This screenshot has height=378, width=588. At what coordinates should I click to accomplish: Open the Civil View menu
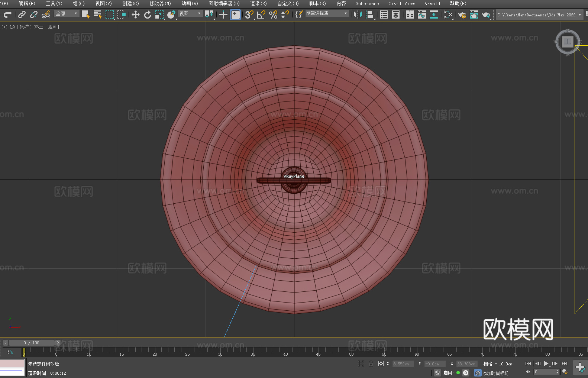[x=402, y=3]
